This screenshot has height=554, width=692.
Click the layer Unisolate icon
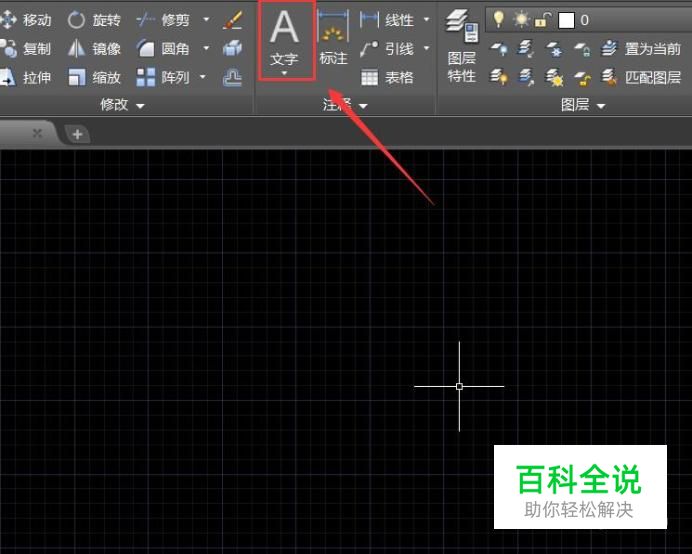coord(526,78)
